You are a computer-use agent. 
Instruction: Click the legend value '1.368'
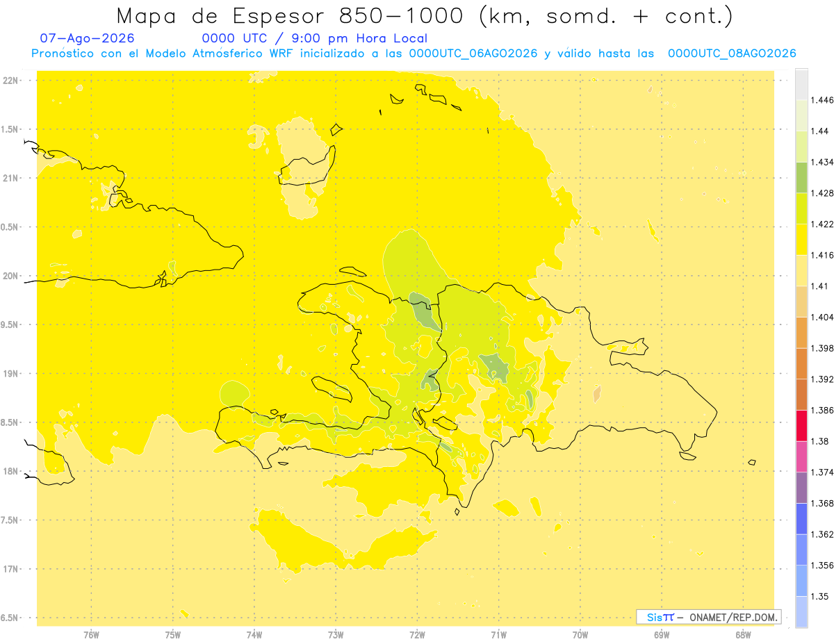click(x=822, y=504)
